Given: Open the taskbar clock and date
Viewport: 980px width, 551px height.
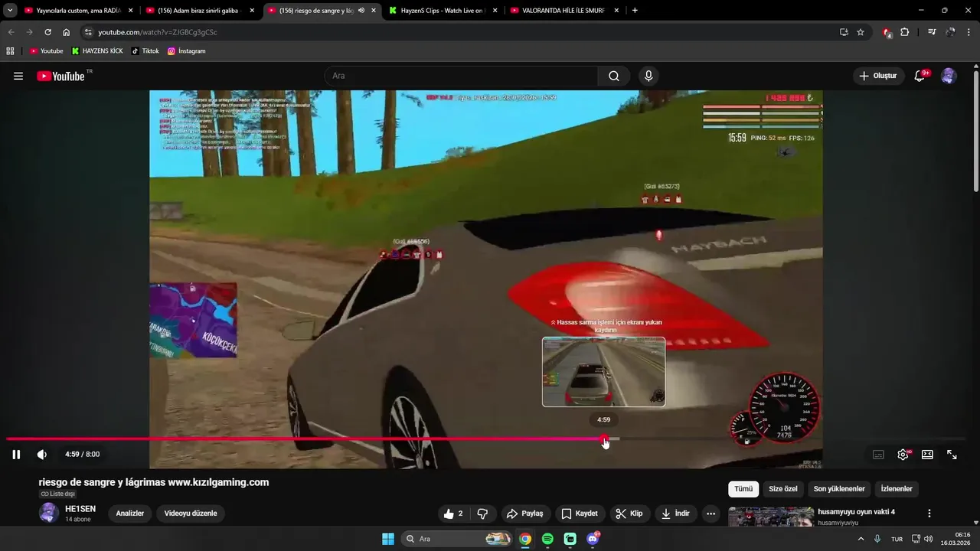Looking at the screenshot, I should pyautogui.click(x=956, y=539).
